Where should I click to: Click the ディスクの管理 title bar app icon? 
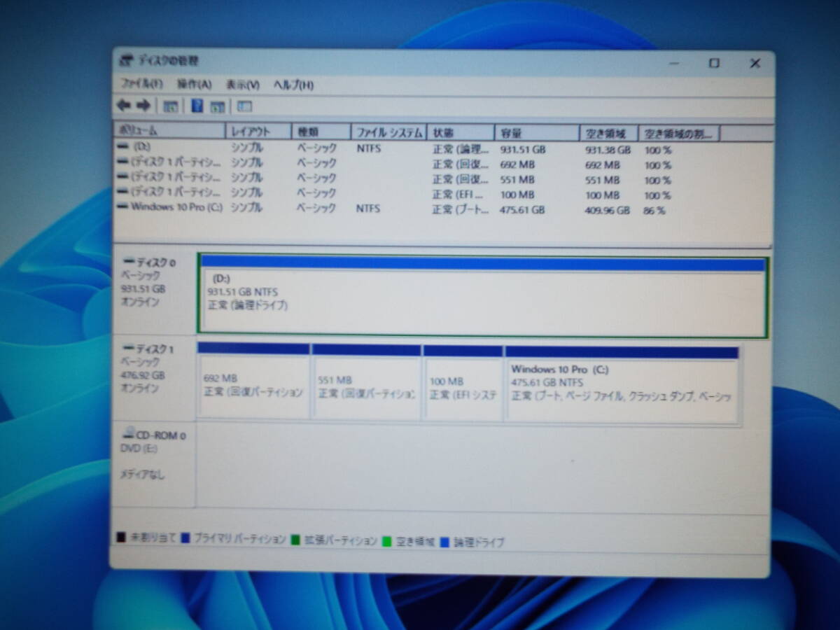click(x=126, y=60)
